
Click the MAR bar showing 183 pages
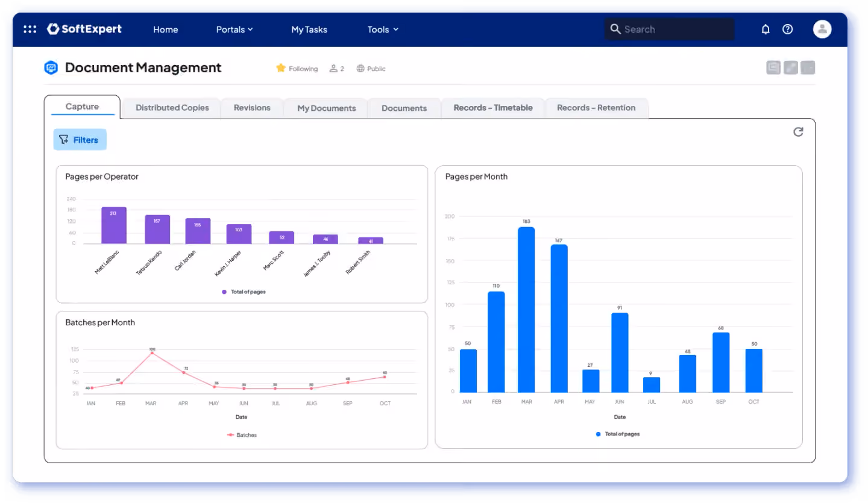click(526, 310)
